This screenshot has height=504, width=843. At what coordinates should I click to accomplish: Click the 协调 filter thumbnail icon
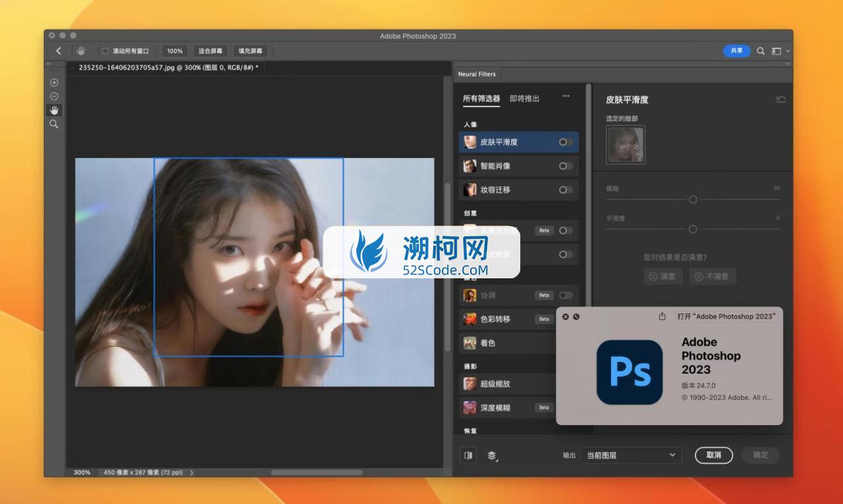click(470, 295)
